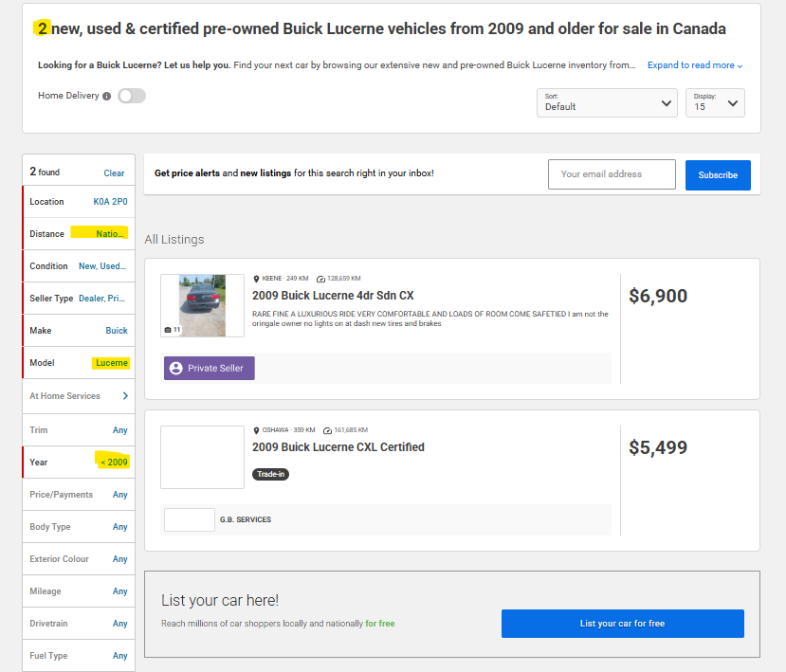Open the Make Buick filter
Screen dimensions: 786x672
79,330
